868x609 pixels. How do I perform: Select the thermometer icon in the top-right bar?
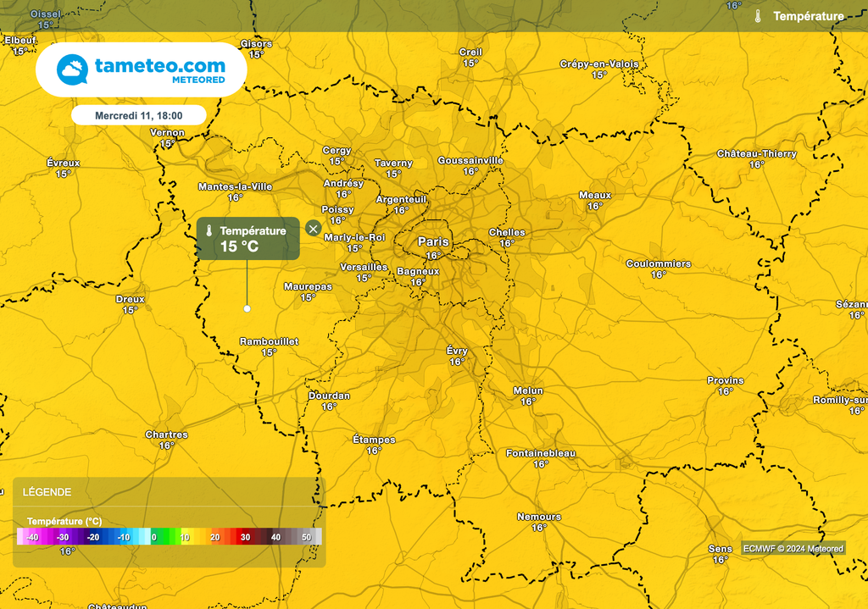click(x=759, y=14)
